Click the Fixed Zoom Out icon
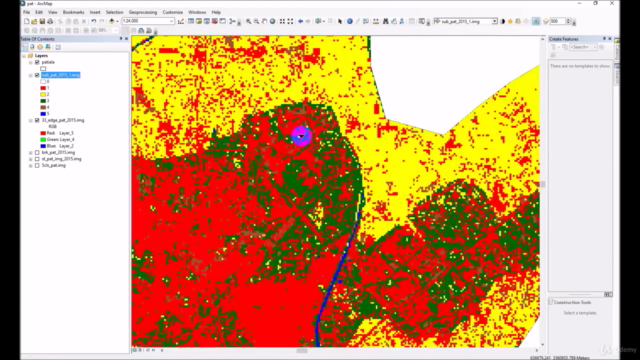640x360 pixels. 290,21
